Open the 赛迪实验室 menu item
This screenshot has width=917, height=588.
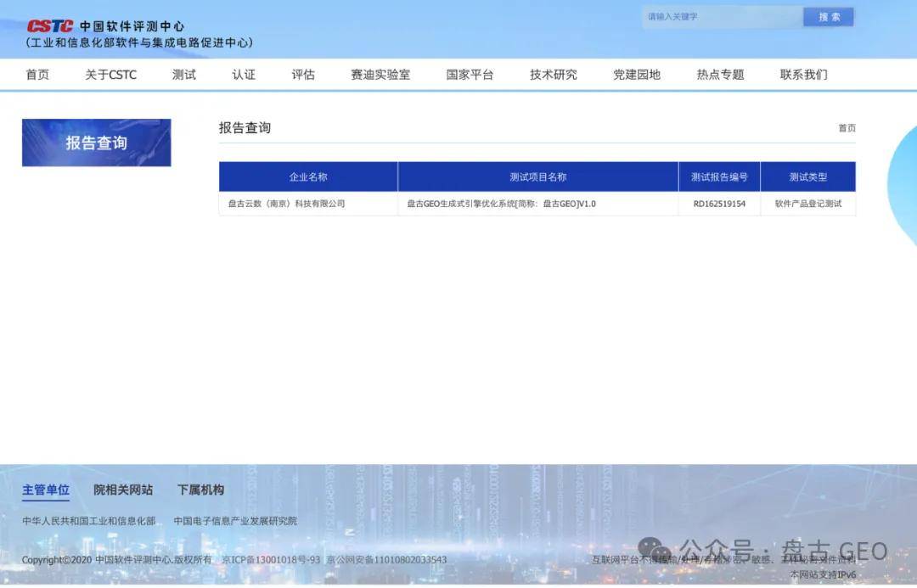point(380,75)
